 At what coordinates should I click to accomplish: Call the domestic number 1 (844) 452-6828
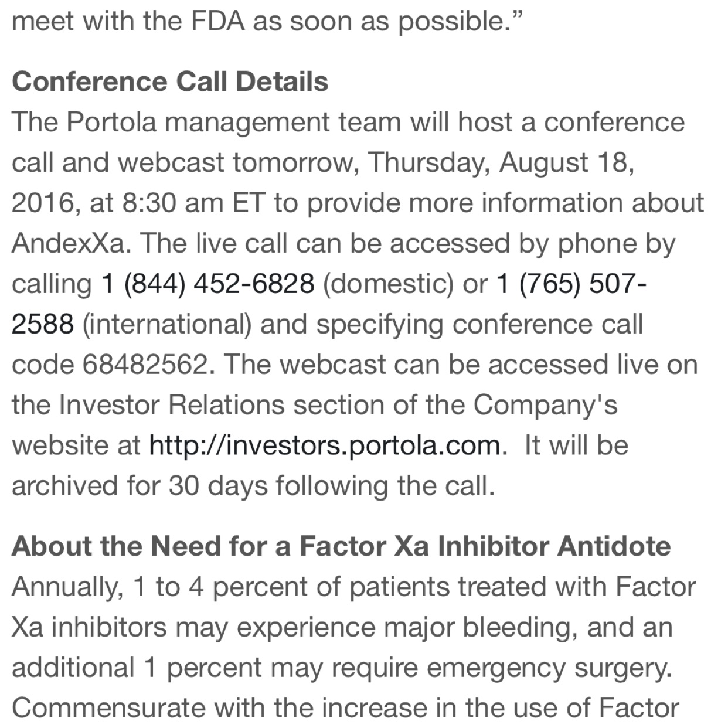(x=208, y=284)
